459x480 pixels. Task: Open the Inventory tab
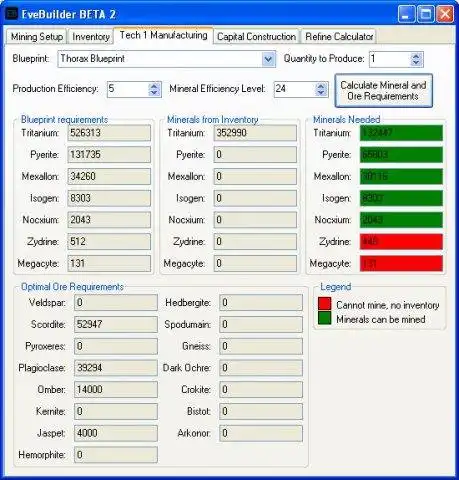[91, 36]
